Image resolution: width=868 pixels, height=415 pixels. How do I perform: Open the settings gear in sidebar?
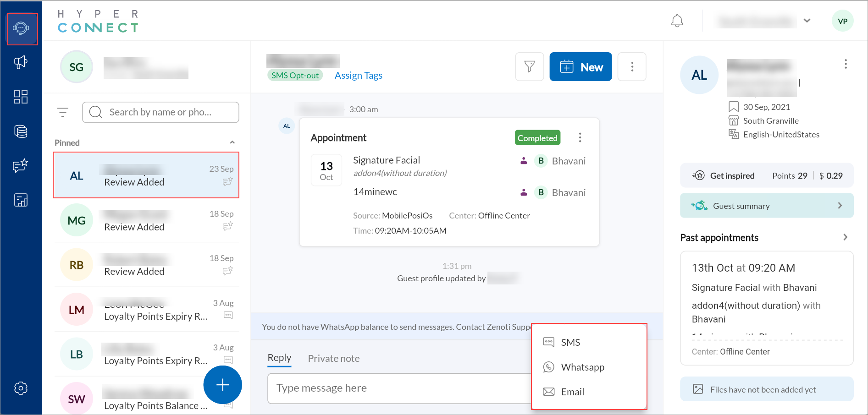(21, 388)
